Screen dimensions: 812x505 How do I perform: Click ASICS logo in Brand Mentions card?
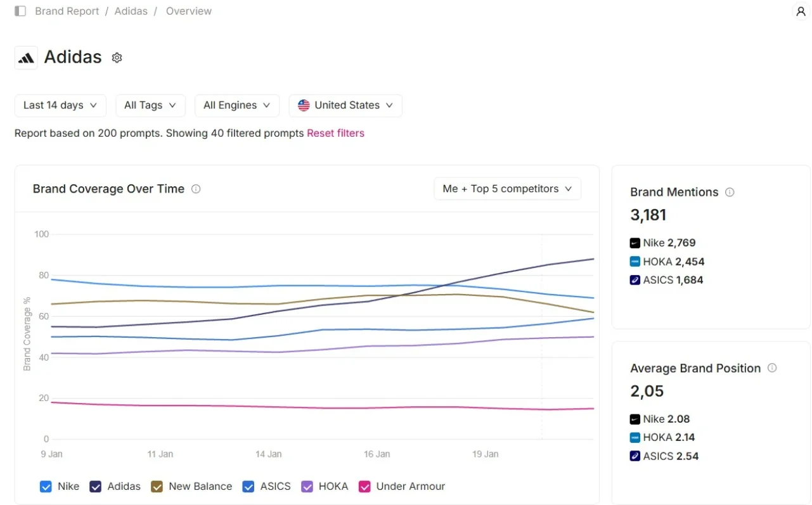coord(635,280)
